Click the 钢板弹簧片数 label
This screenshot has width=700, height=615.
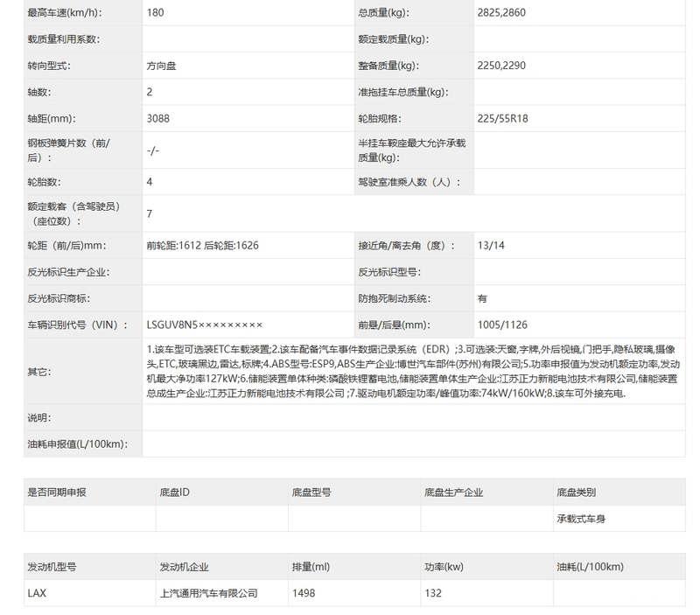coord(68,150)
